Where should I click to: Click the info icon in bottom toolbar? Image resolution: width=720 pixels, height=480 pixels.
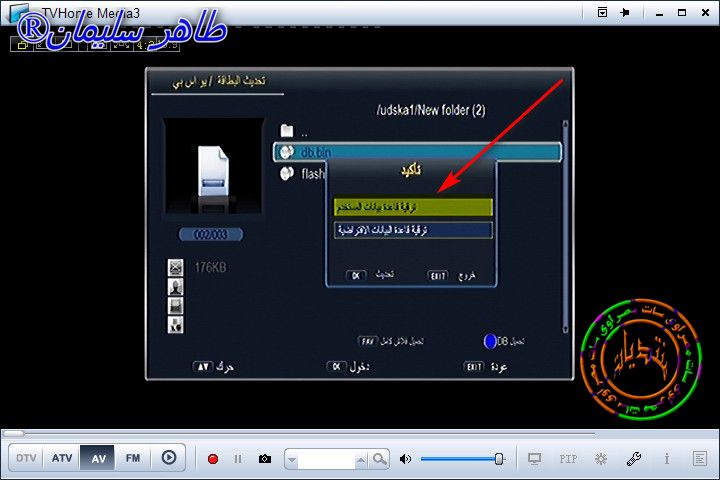click(666, 459)
